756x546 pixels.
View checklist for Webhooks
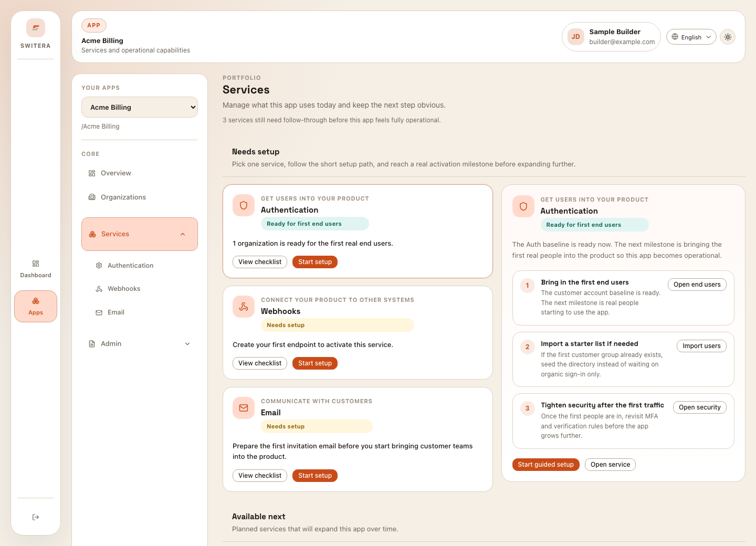coord(260,363)
